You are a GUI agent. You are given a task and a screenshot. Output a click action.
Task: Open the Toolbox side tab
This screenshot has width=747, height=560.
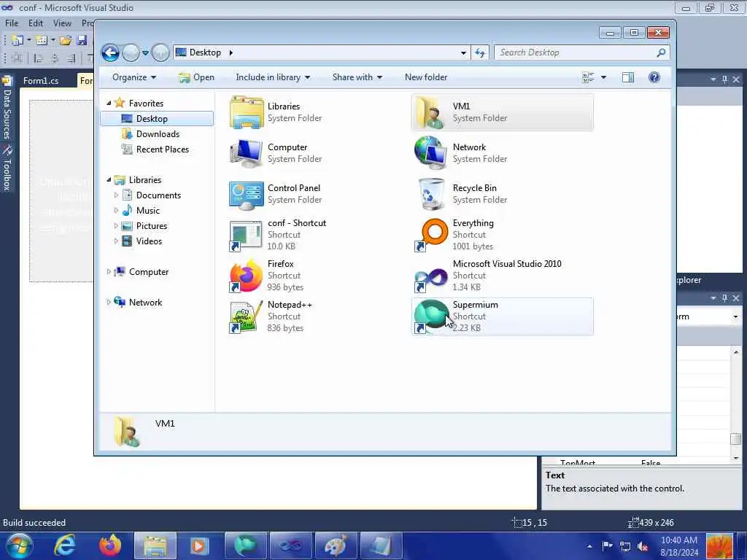(7, 168)
